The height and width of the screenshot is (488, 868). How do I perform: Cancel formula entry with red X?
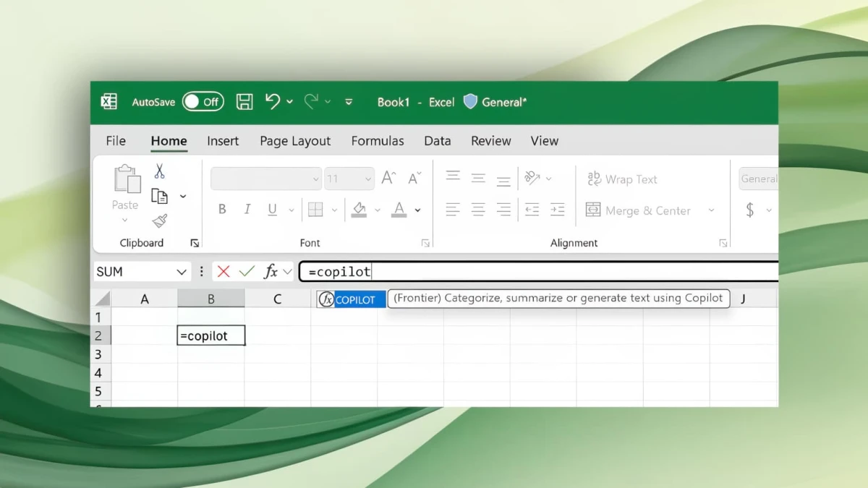pos(224,272)
